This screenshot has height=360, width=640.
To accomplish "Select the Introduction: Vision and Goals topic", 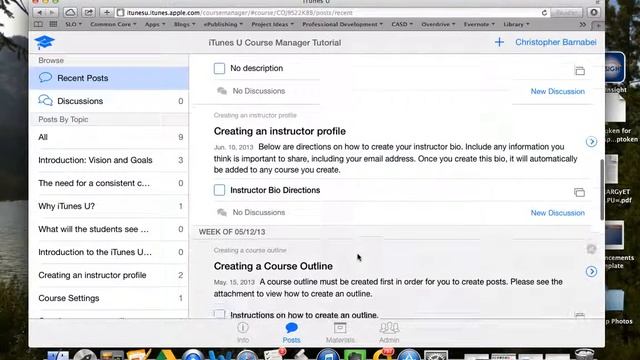I will click(109, 160).
